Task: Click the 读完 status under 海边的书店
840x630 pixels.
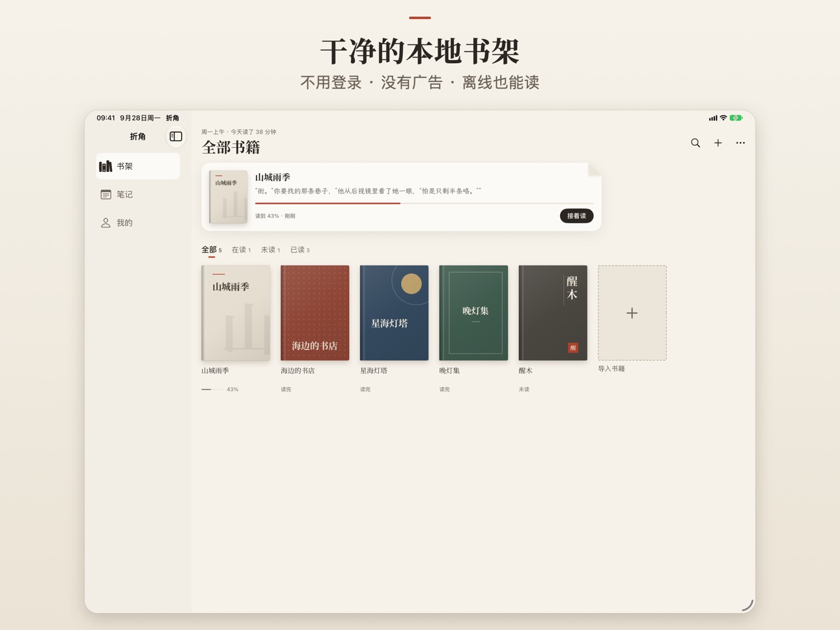Action: (286, 389)
